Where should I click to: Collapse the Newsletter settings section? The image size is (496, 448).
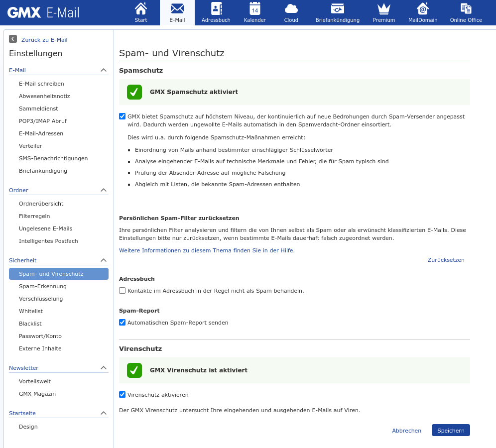[x=104, y=368]
